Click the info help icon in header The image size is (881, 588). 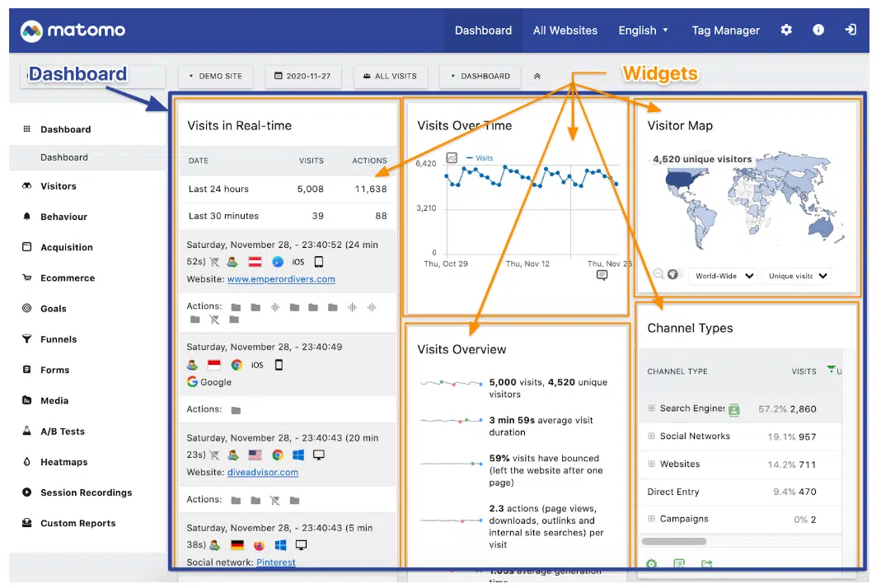[x=818, y=30]
